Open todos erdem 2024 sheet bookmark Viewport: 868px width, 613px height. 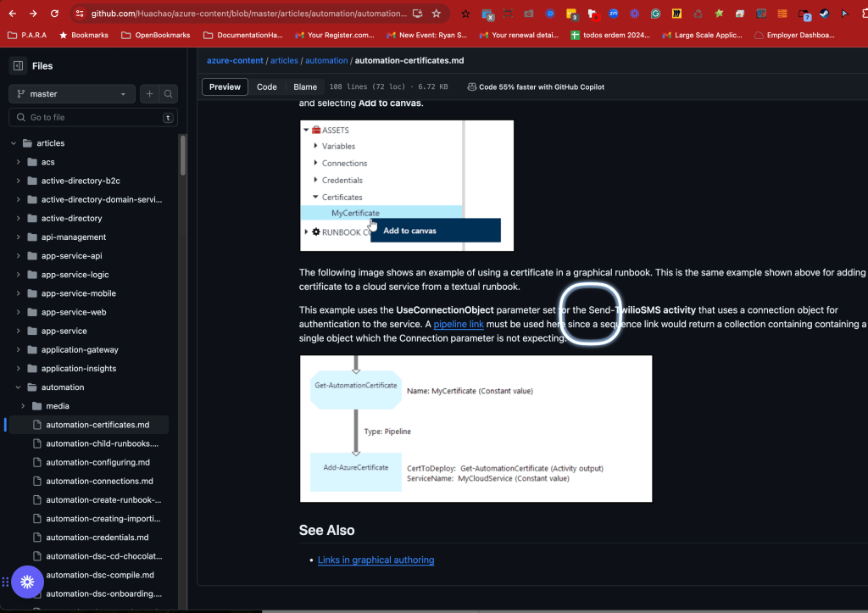point(610,35)
